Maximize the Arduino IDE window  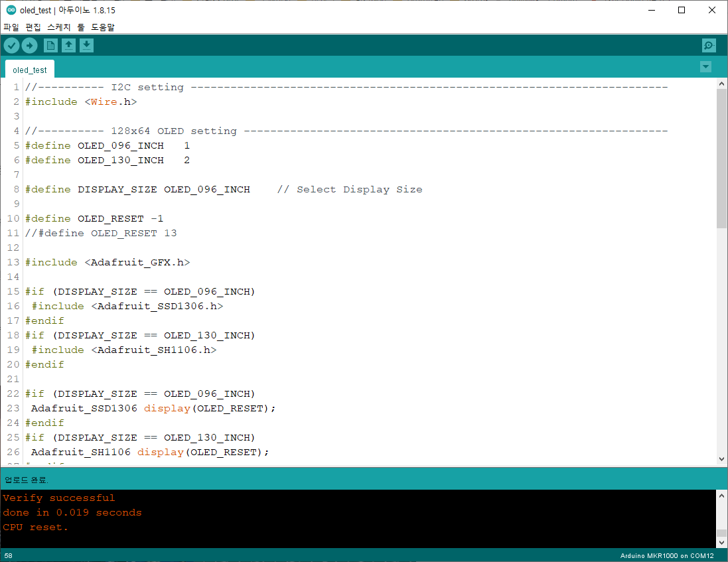(682, 10)
